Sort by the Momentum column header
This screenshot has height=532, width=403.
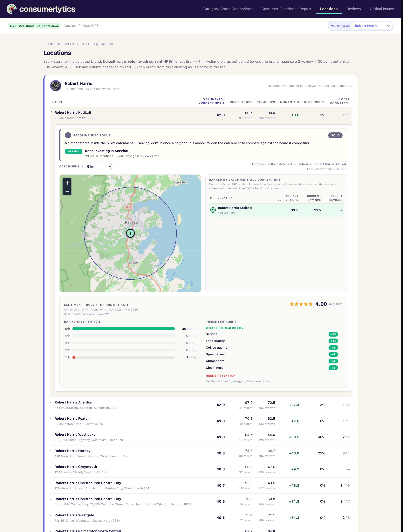click(x=290, y=102)
